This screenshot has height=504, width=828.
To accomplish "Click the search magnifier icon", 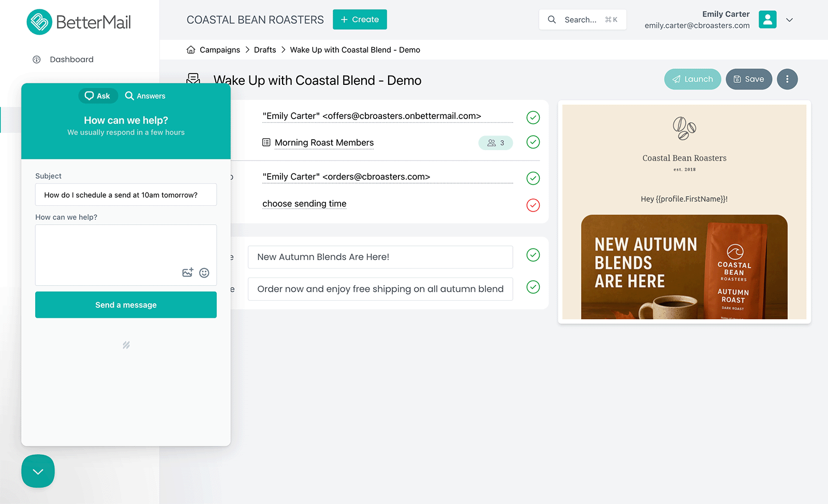I will point(552,20).
